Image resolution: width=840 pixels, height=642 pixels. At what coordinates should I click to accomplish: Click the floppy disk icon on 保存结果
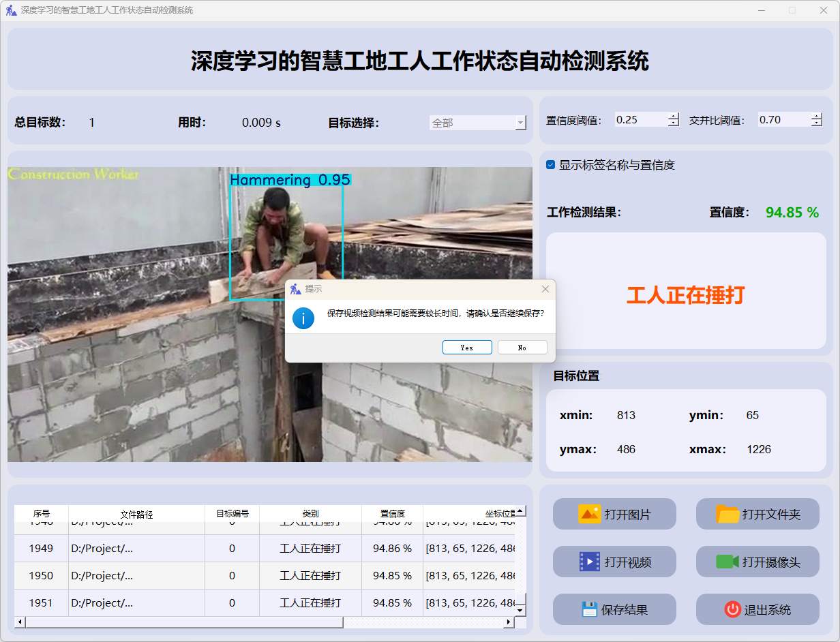click(x=589, y=609)
